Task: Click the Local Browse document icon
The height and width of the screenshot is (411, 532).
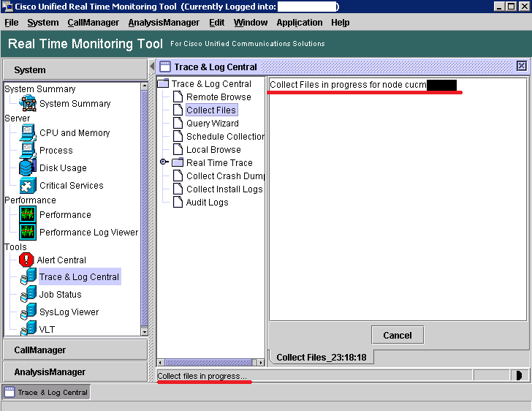Action: (x=178, y=149)
